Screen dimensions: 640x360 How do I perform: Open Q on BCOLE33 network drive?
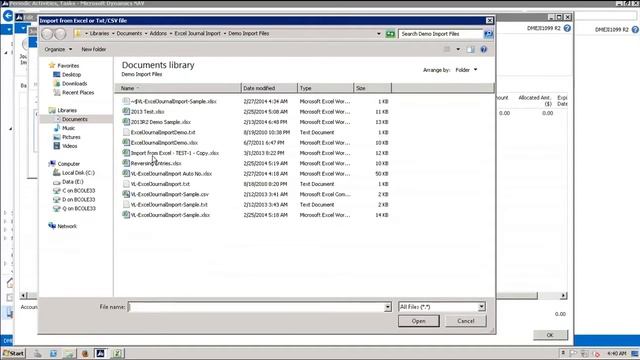pos(78,209)
